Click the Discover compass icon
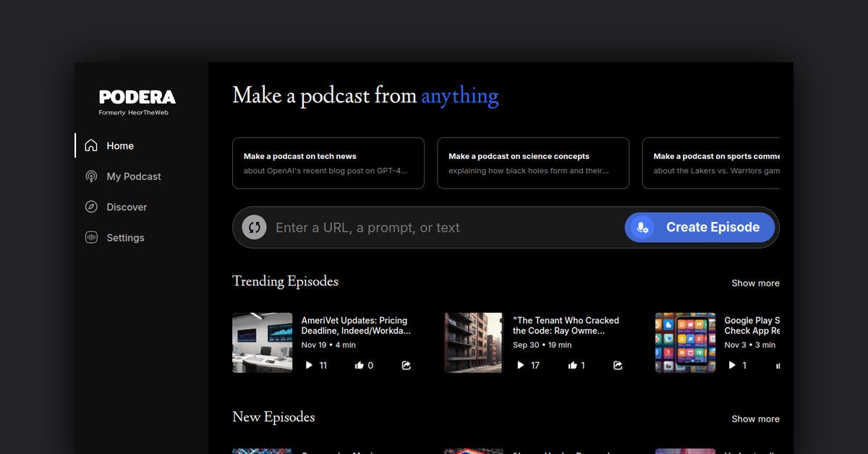 coord(91,207)
